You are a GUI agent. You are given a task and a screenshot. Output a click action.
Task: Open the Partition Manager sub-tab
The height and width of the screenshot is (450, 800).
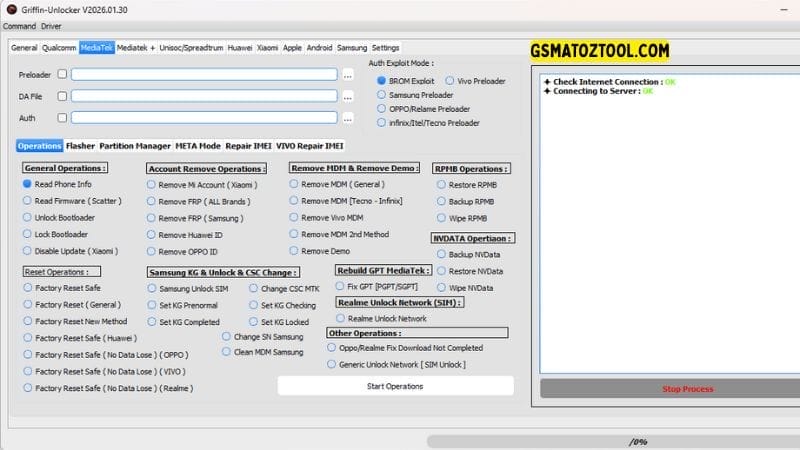click(135, 145)
